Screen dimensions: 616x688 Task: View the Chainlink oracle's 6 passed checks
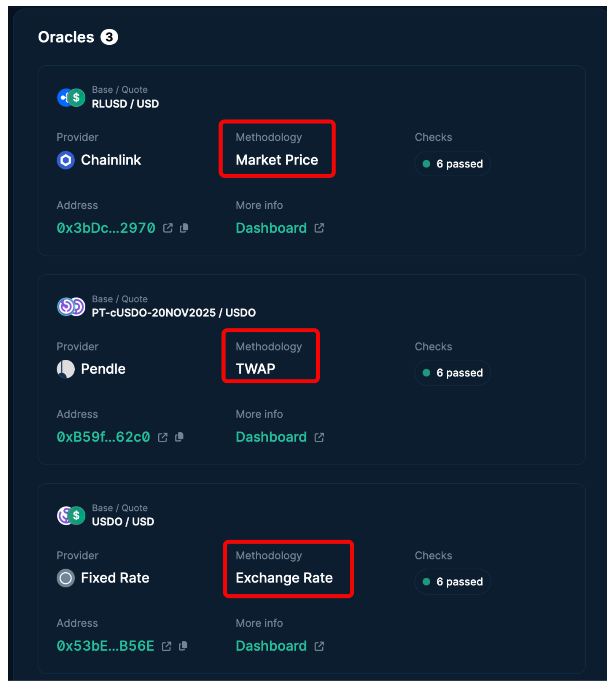[452, 164]
